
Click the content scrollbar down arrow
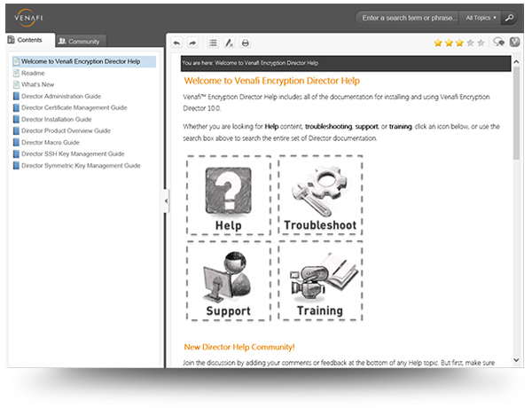pyautogui.click(x=516, y=360)
